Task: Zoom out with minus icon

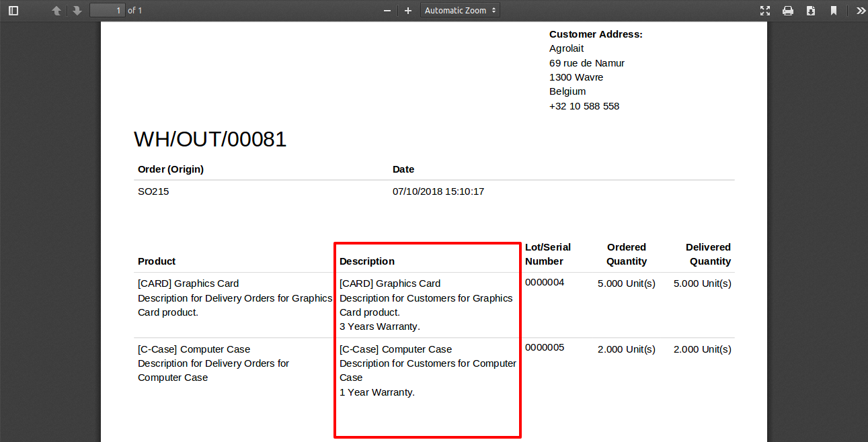Action: (x=387, y=11)
